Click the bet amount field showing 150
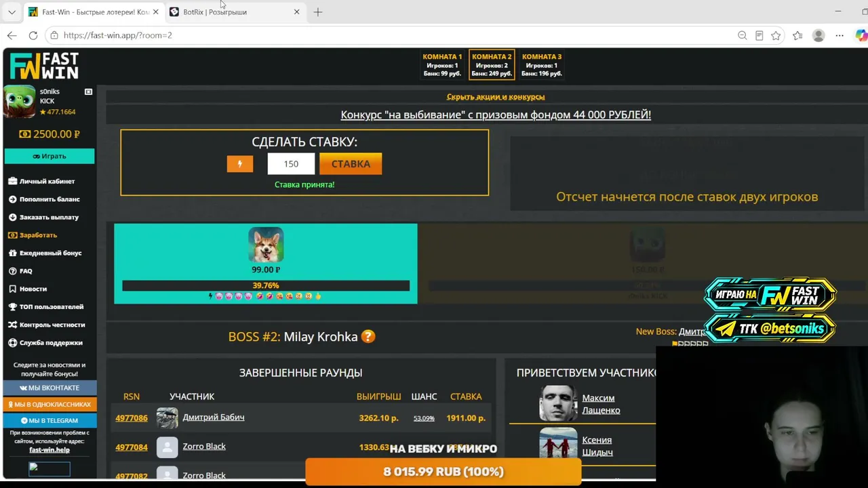This screenshot has height=488, width=868. pyautogui.click(x=291, y=163)
